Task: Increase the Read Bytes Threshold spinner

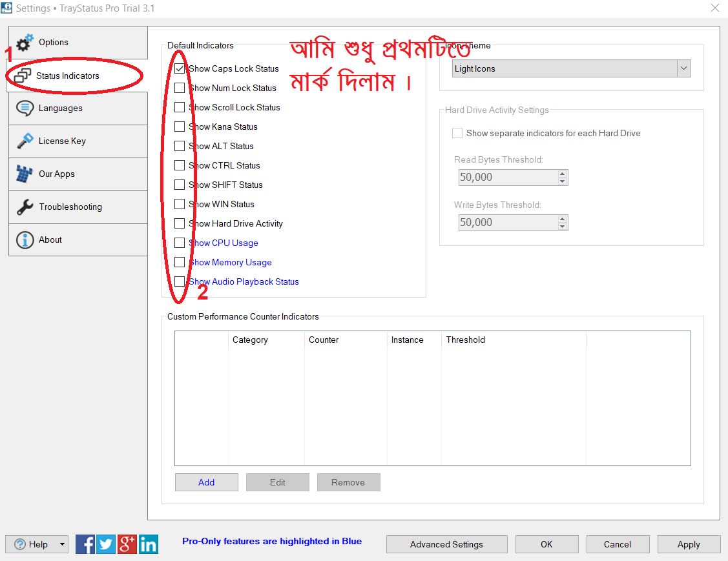Action: pyautogui.click(x=562, y=174)
